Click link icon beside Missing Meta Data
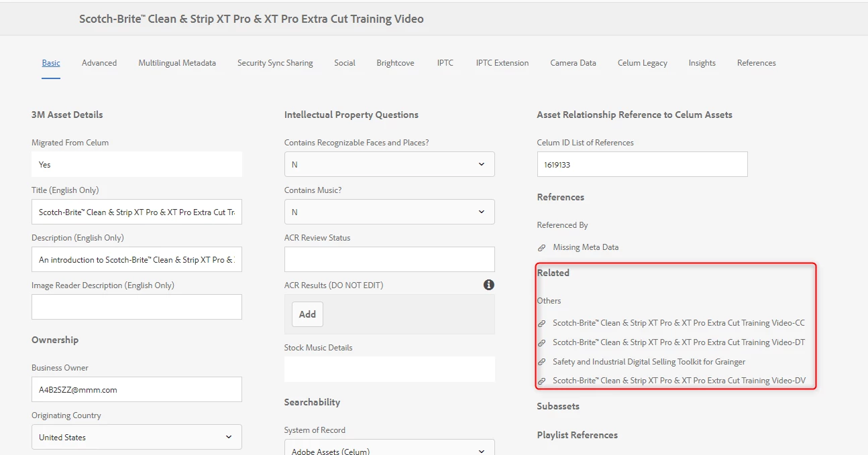Image resolution: width=868 pixels, height=455 pixels. (542, 247)
